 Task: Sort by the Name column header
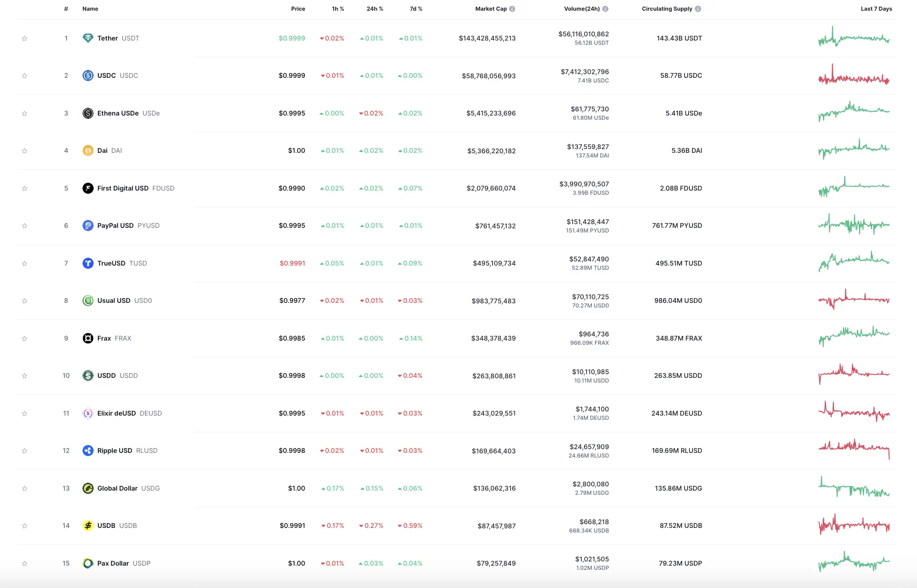pos(90,9)
